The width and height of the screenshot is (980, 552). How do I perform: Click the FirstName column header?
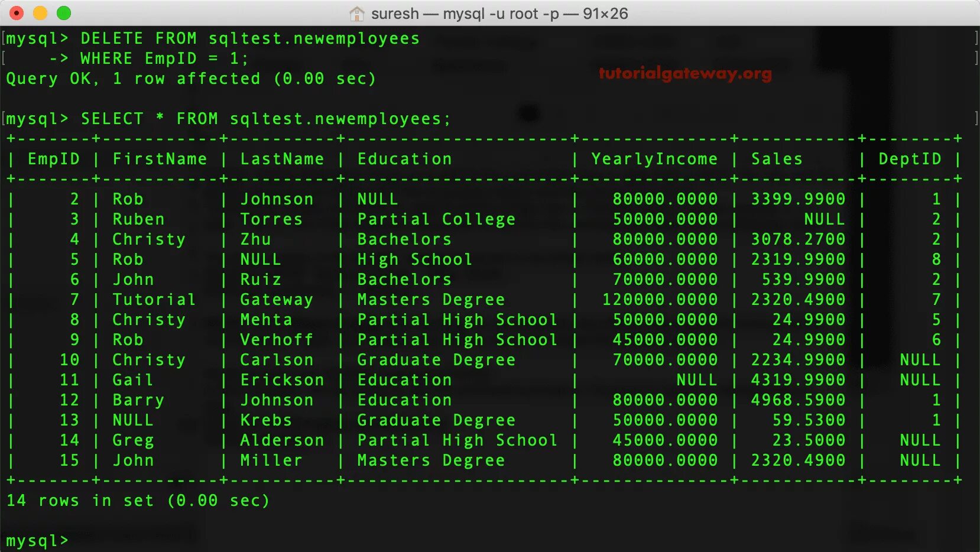click(x=160, y=159)
